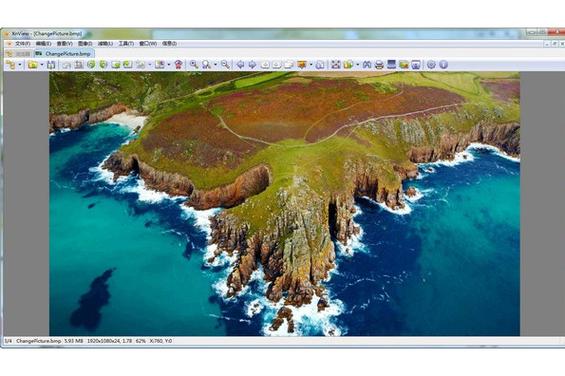This screenshot has height=376, width=565.
Task: Open the 工具(T) menu
Action: [126, 44]
